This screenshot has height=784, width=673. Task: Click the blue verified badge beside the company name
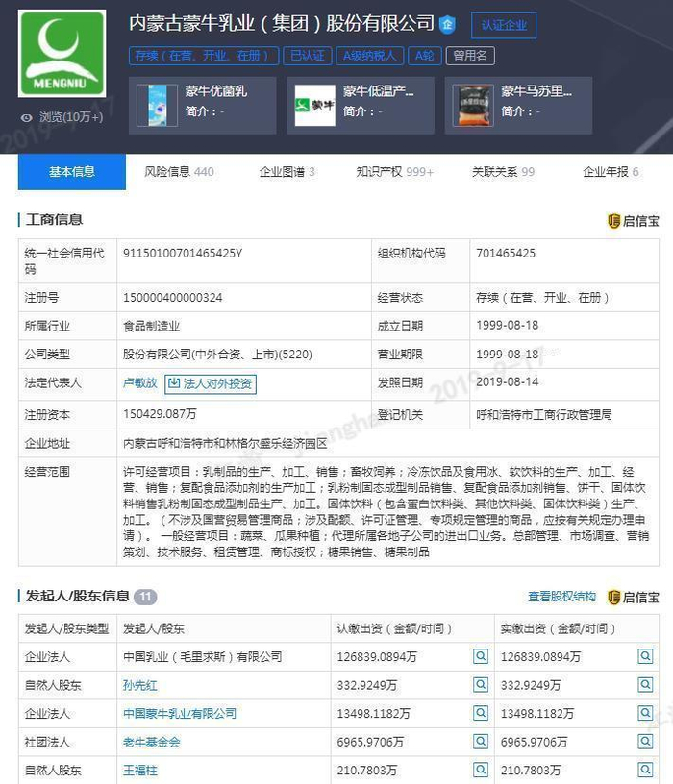[447, 25]
